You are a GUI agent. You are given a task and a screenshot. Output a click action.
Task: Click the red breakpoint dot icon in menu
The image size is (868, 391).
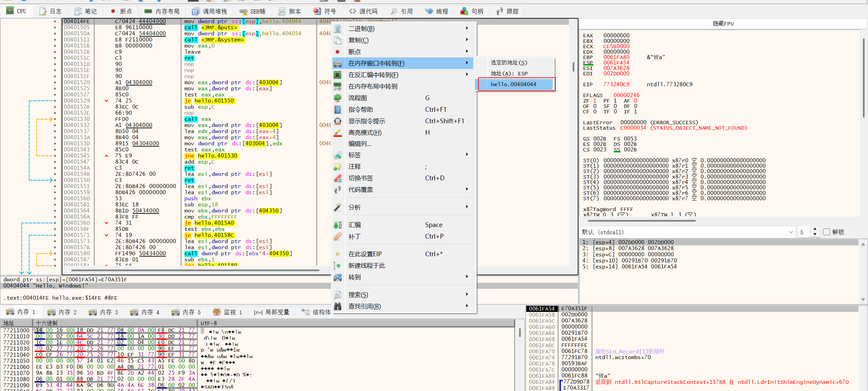(x=337, y=52)
